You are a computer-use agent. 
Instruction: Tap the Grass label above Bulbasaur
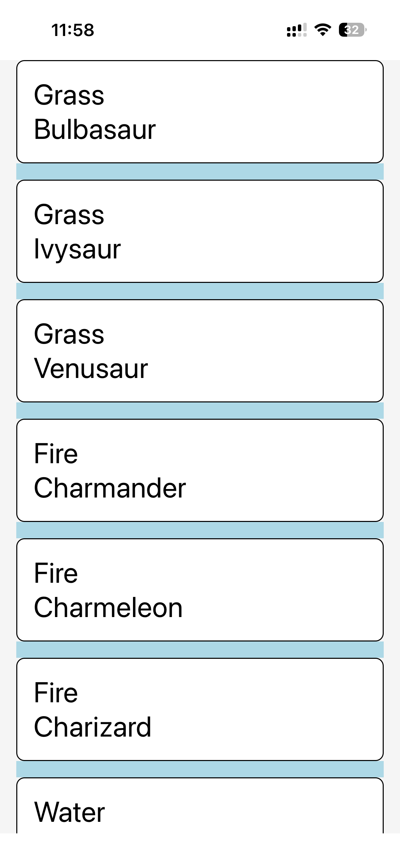(x=69, y=95)
